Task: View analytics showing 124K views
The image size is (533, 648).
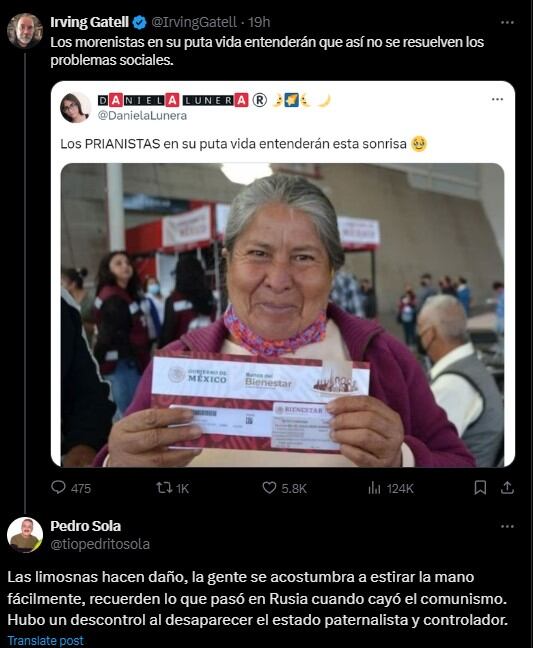Action: tap(374, 488)
